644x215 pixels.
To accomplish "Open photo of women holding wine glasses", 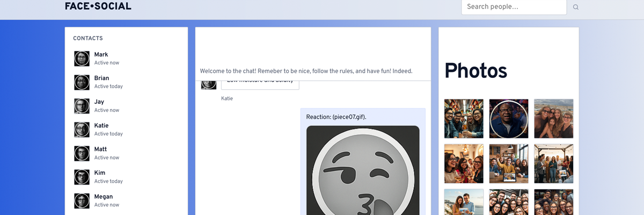I will (464, 164).
